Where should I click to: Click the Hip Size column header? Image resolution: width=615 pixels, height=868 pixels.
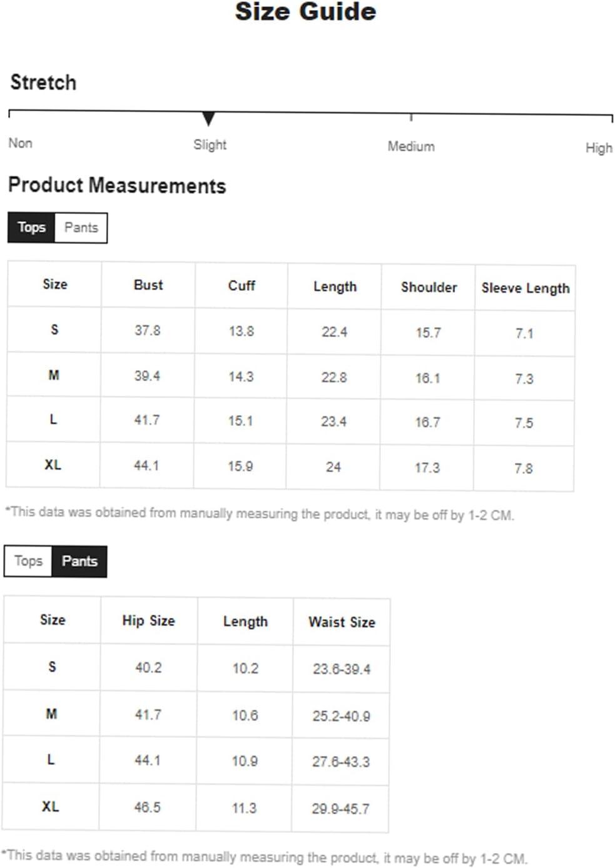[149, 620]
